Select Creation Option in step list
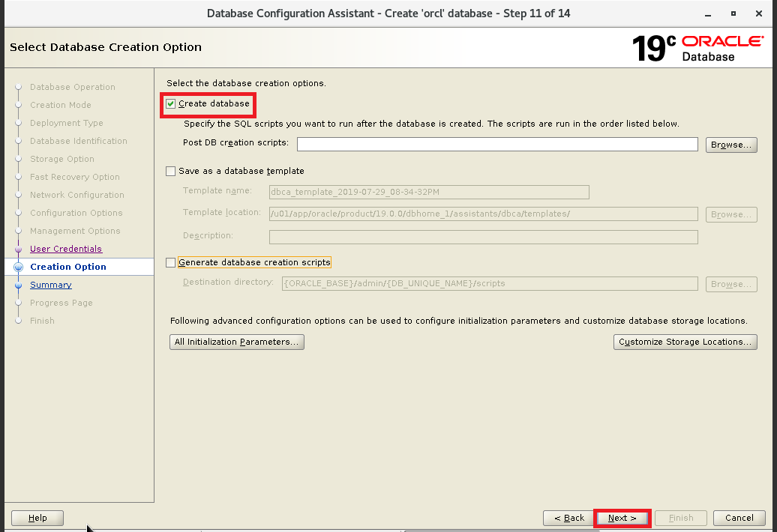Image resolution: width=777 pixels, height=532 pixels. 68,267
